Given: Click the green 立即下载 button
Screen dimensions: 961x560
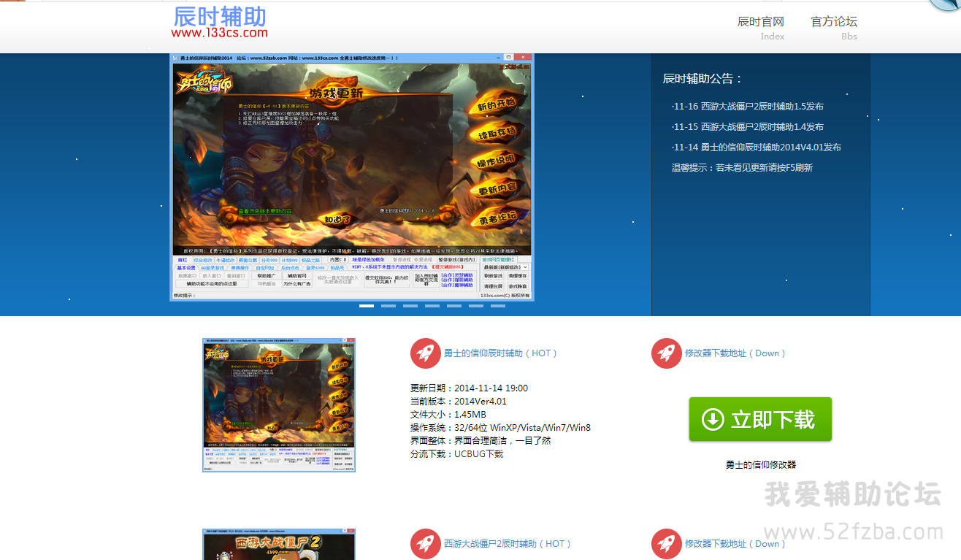Looking at the screenshot, I should coord(760,419).
